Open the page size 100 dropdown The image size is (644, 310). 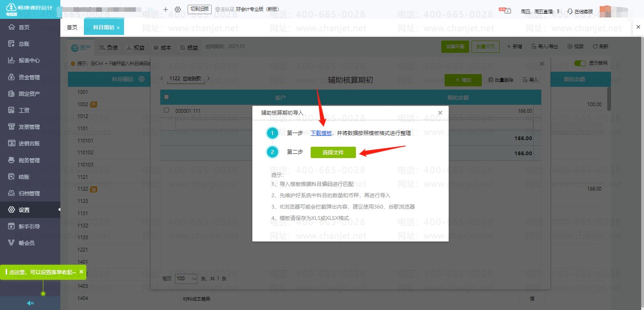click(186, 279)
